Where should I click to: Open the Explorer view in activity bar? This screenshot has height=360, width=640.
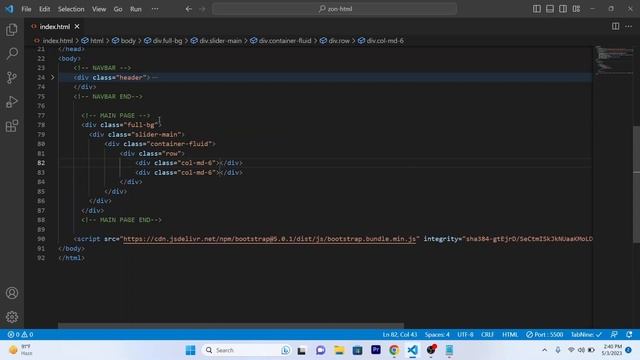point(12,30)
